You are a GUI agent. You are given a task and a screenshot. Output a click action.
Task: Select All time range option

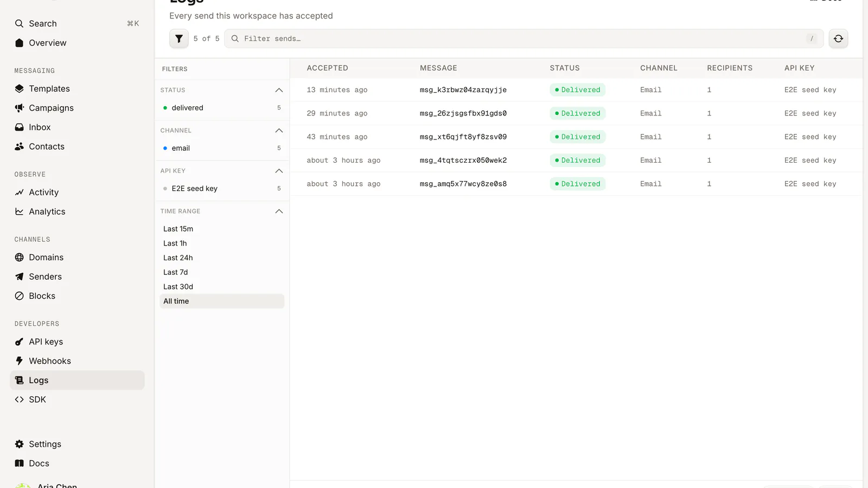(x=222, y=301)
